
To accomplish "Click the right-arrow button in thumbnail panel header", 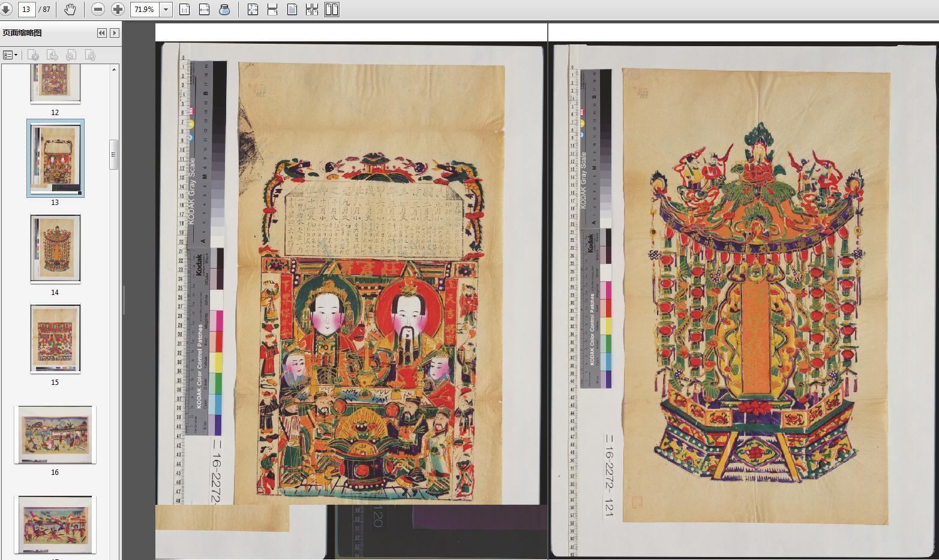I will [114, 33].
